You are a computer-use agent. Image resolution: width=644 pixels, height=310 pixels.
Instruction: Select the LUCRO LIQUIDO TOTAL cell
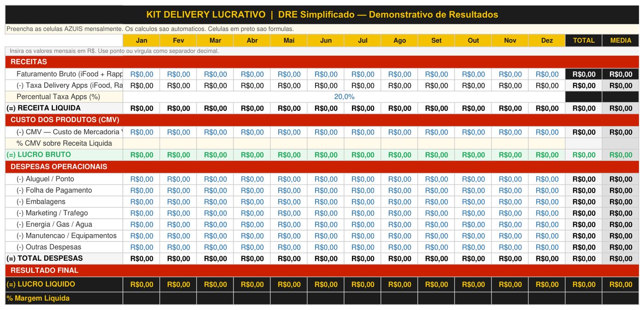584,284
